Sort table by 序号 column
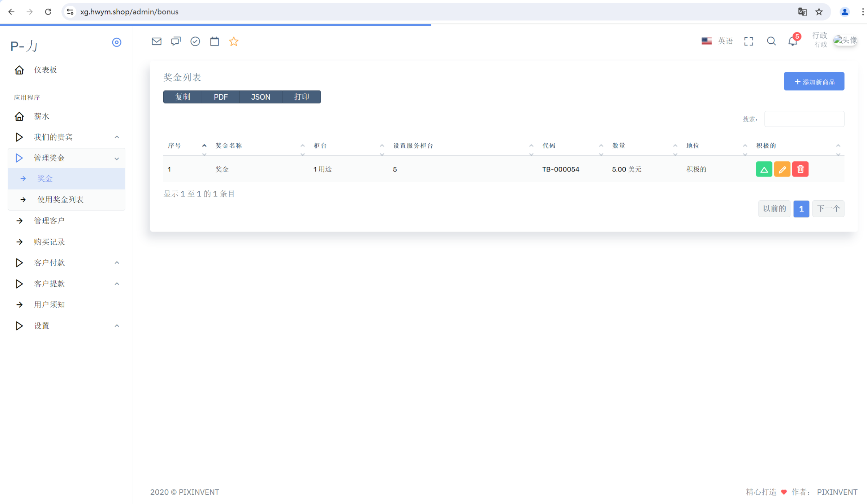867x504 pixels. click(174, 145)
